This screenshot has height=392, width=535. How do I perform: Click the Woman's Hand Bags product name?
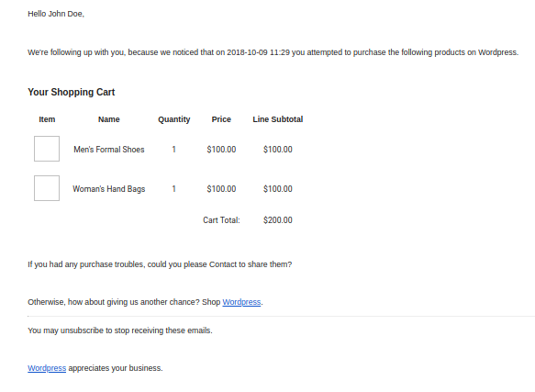(109, 189)
